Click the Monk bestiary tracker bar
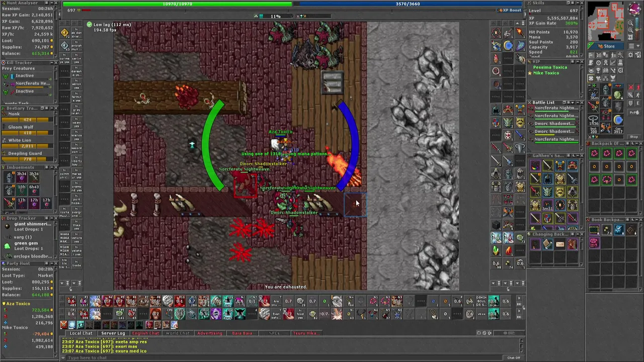This screenshot has height=362, width=644. (27, 120)
